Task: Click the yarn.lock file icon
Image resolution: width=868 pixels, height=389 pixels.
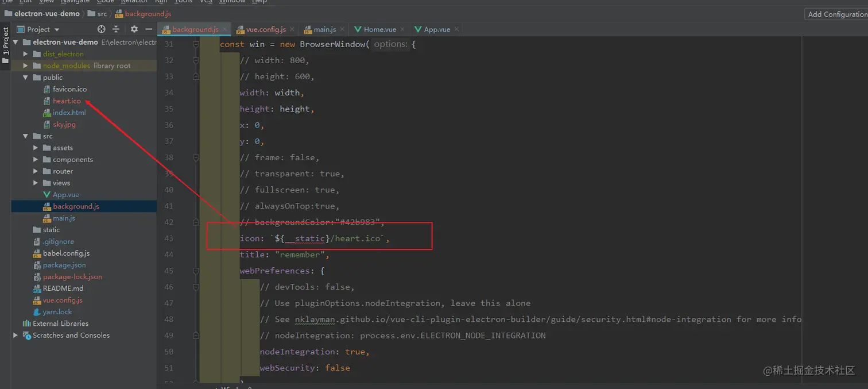Action: click(x=37, y=312)
